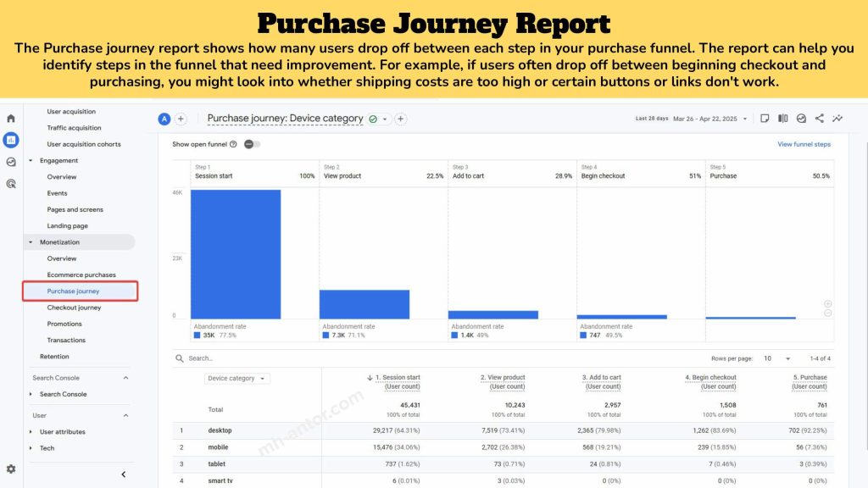
Task: Click the green check status icon by report title
Action: (x=373, y=119)
